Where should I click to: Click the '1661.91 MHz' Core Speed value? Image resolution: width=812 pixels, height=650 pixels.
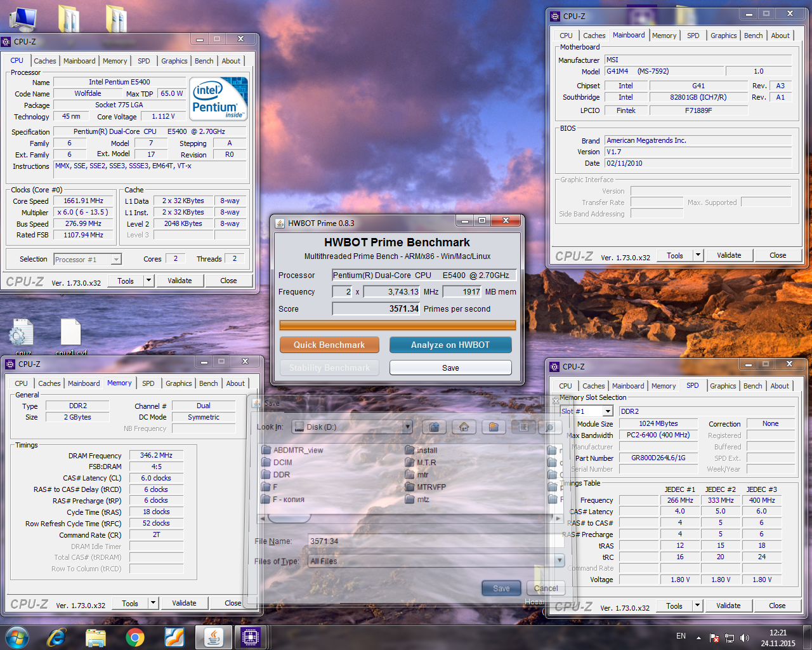(x=83, y=201)
